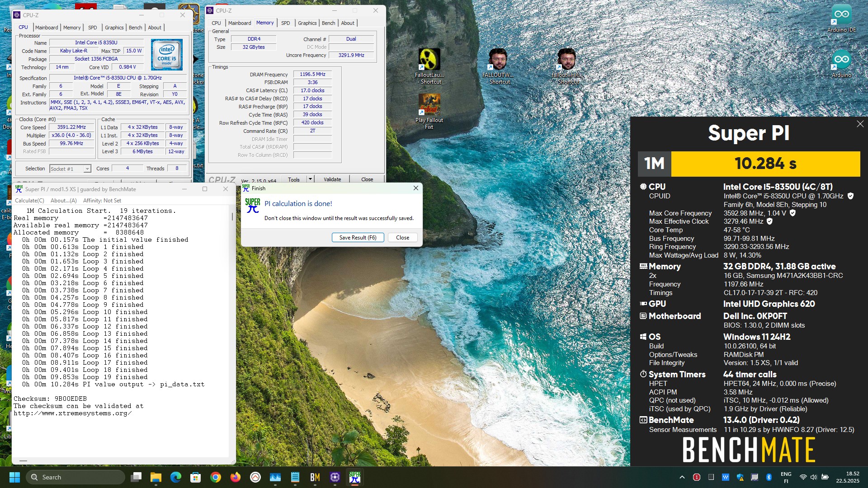Open Bench tab in CPU-Z CPU window
868x488 pixels.
click(x=135, y=28)
